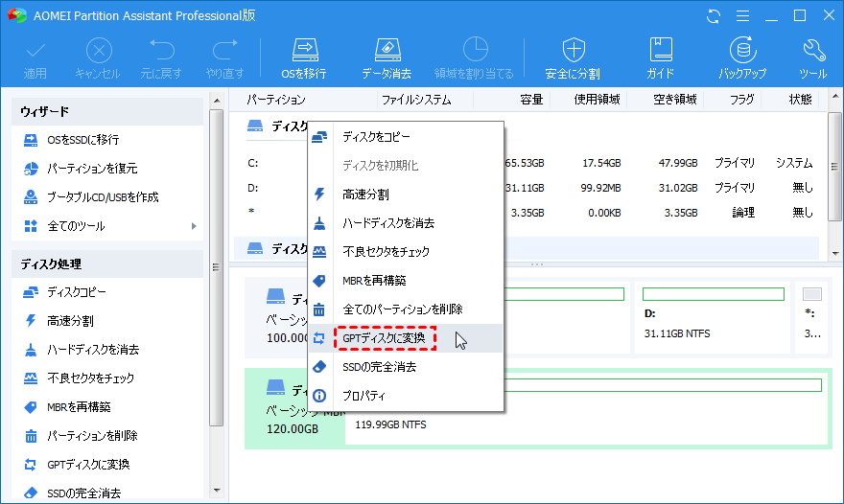Click the システム status cell
The height and width of the screenshot is (504, 844).
point(794,163)
